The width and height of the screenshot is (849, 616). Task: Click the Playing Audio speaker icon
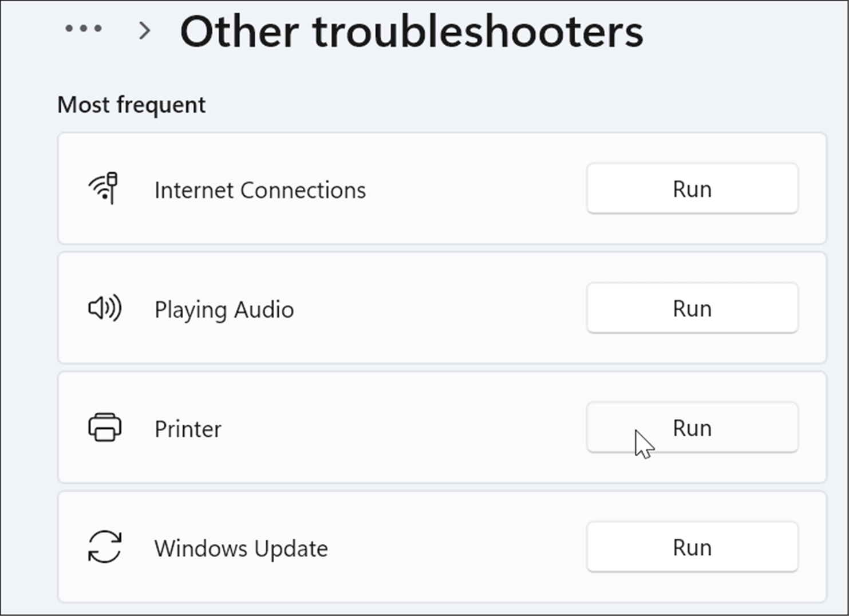(x=105, y=308)
